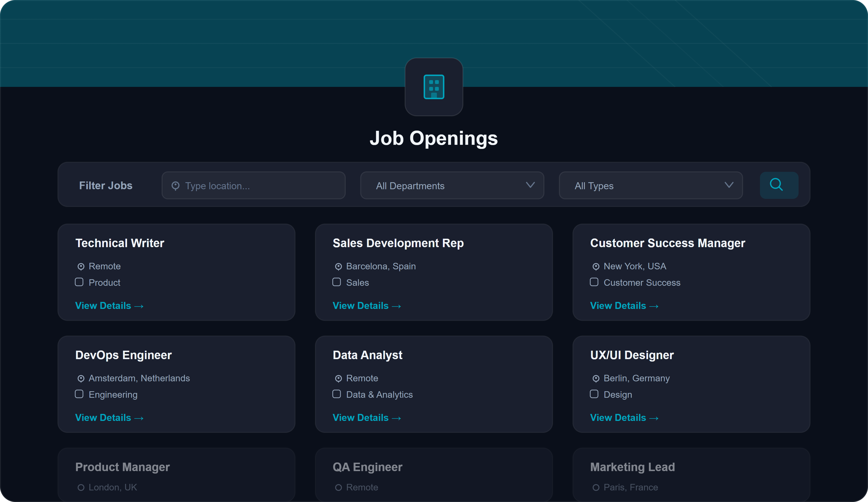Image resolution: width=868 pixels, height=502 pixels.
Task: Click the QA Engineer job title
Action: [x=367, y=467]
